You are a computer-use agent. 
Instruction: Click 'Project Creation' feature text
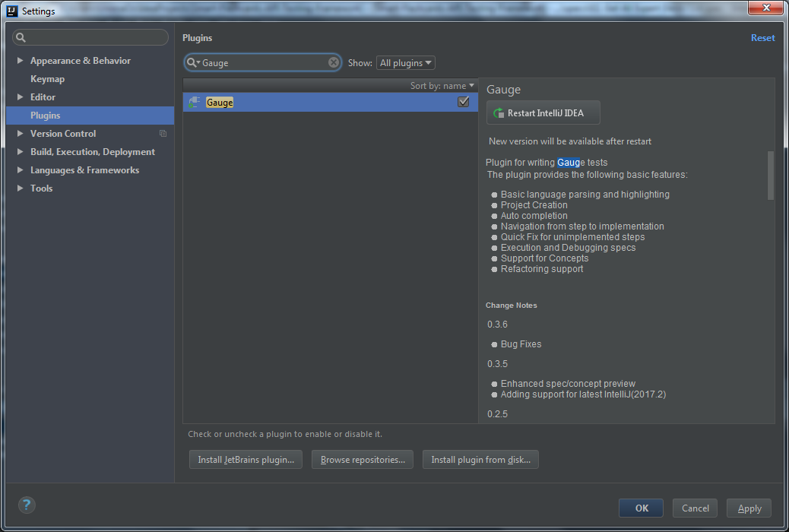click(x=534, y=205)
